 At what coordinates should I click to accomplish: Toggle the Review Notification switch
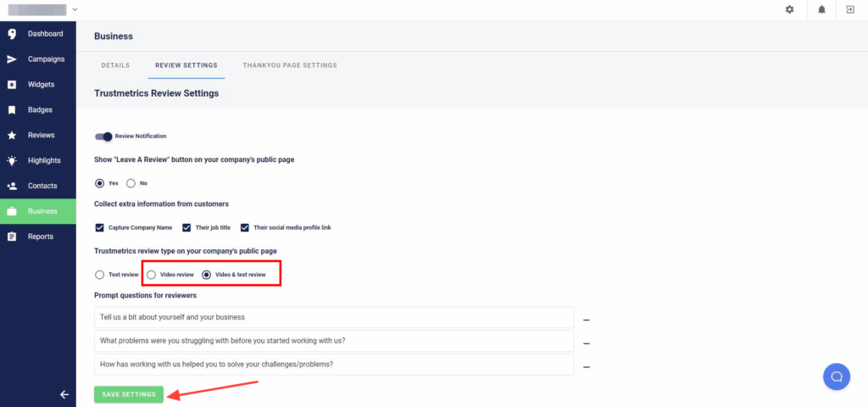pyautogui.click(x=103, y=137)
